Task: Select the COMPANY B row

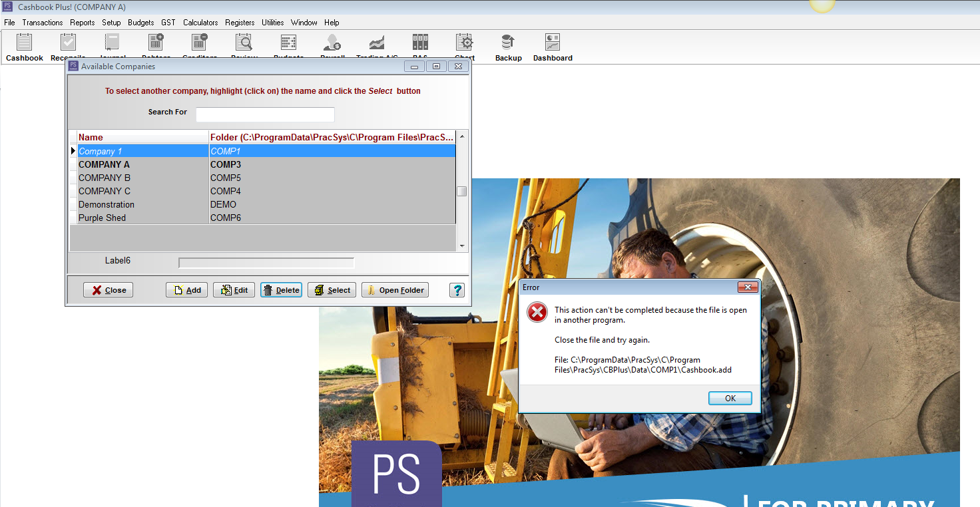Action: (262, 178)
